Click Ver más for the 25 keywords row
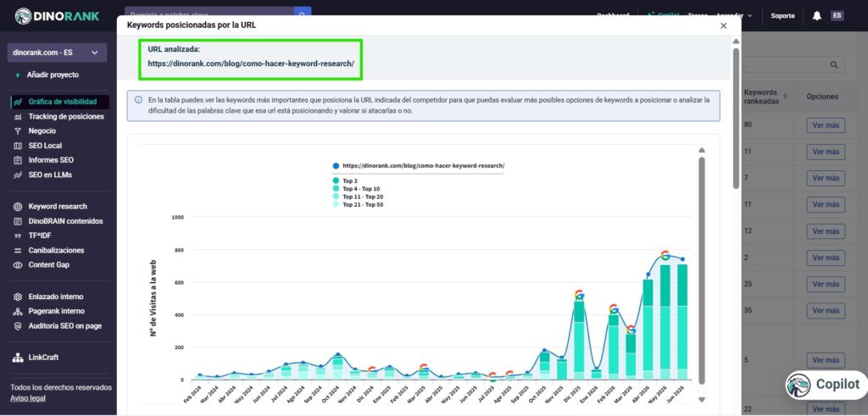Screen dimensions: 868x416 (826, 285)
